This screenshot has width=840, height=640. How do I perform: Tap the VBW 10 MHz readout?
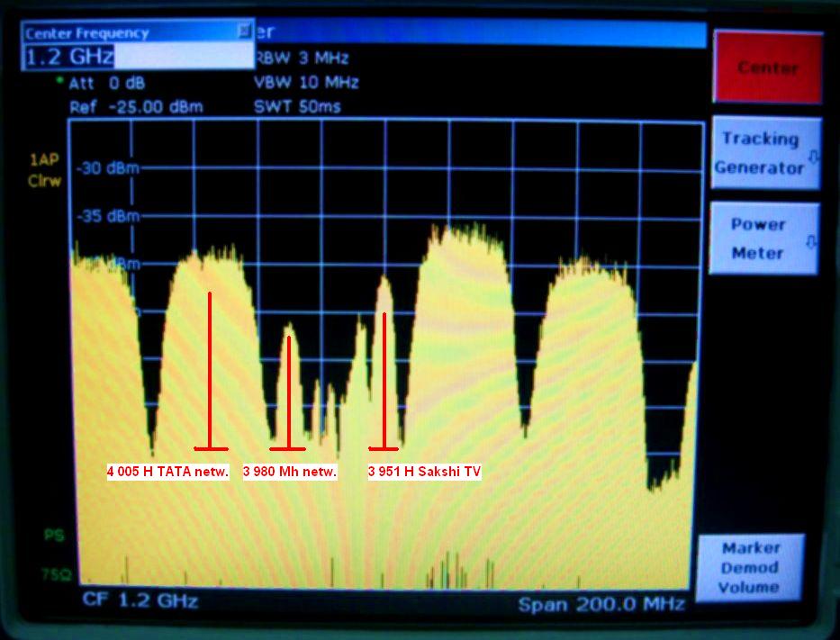click(x=306, y=83)
